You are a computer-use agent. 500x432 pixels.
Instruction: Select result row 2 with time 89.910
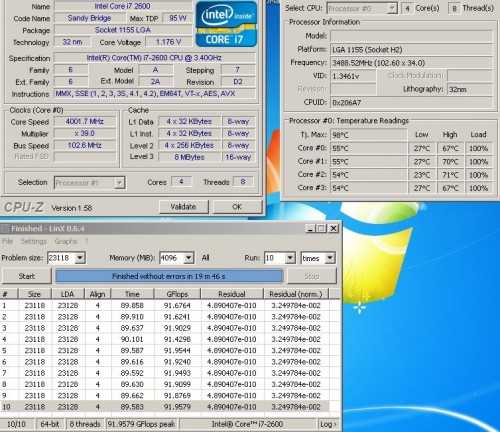pos(165,317)
